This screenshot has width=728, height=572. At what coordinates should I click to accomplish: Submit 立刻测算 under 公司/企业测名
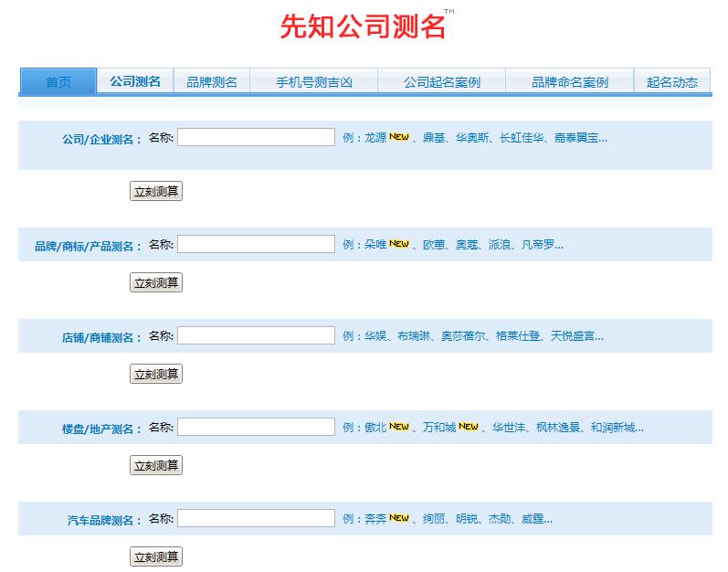point(156,191)
